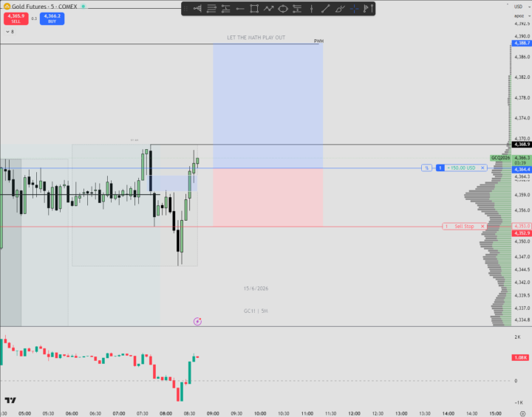Click the 4,388.7 blue price label

click(522, 43)
